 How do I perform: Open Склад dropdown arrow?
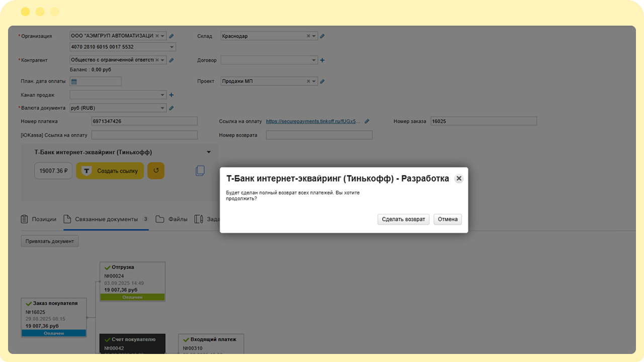click(x=314, y=36)
